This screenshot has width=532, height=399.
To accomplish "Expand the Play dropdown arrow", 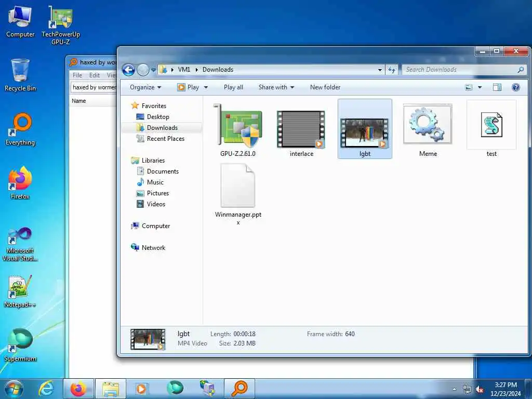I will [206, 87].
